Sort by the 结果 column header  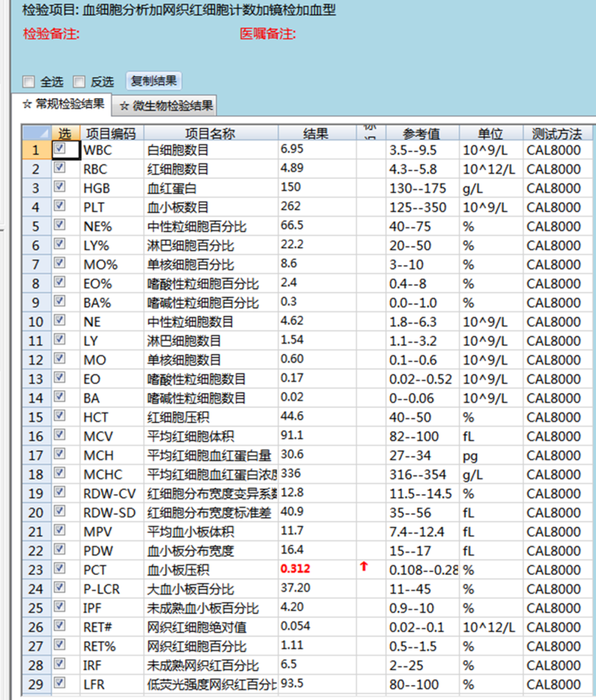[x=316, y=133]
